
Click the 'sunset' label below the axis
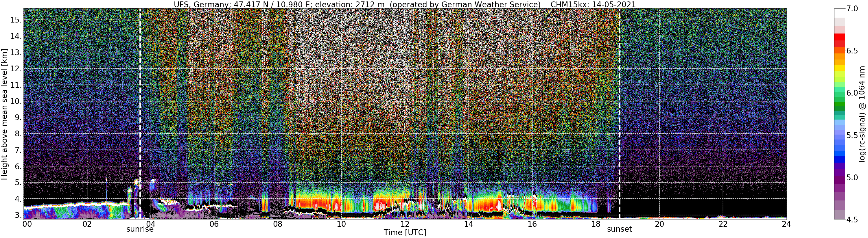[x=620, y=229]
